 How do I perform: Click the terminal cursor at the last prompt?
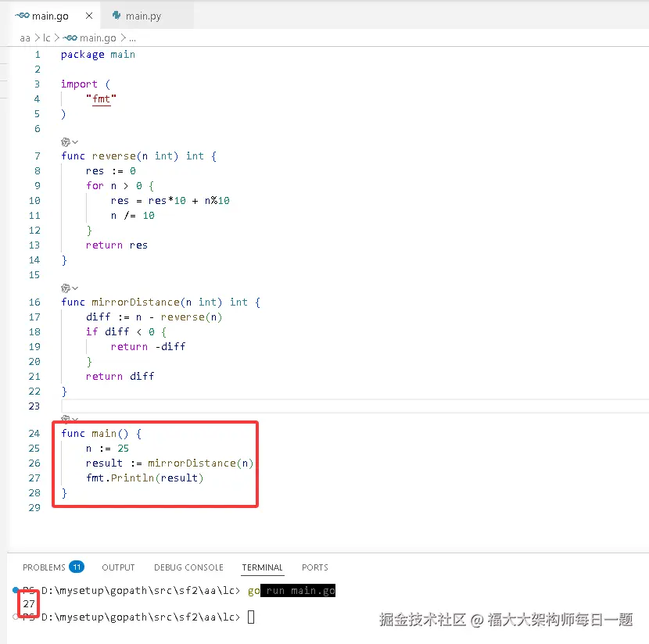251,617
